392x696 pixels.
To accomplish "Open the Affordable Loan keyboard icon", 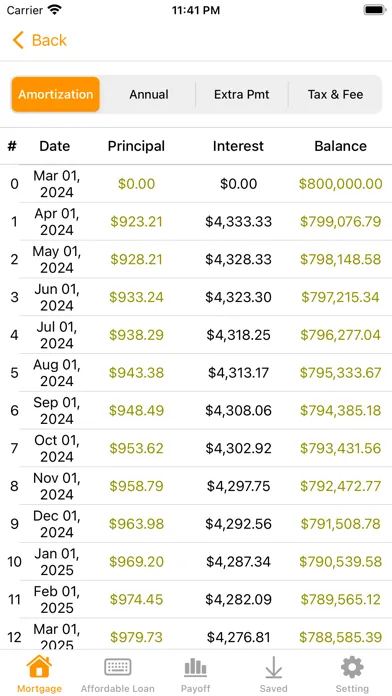I will click(118, 667).
